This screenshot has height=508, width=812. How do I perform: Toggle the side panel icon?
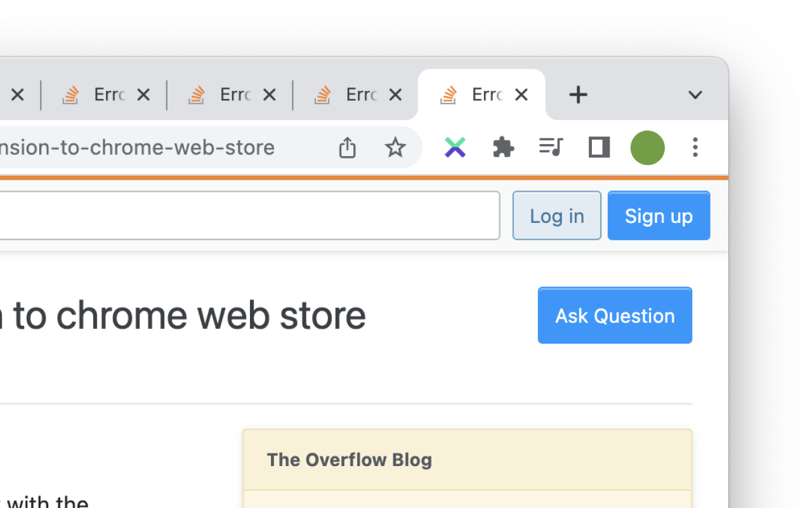[x=599, y=147]
